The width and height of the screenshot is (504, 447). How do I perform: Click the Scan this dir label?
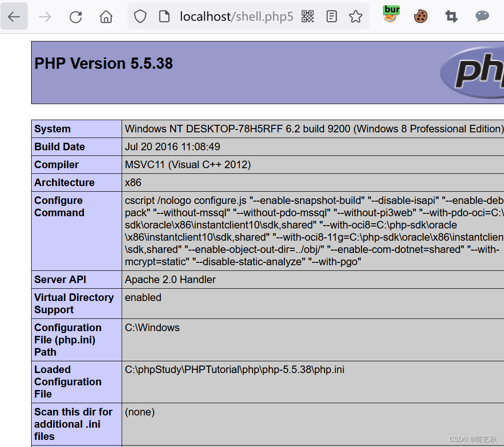73,424
